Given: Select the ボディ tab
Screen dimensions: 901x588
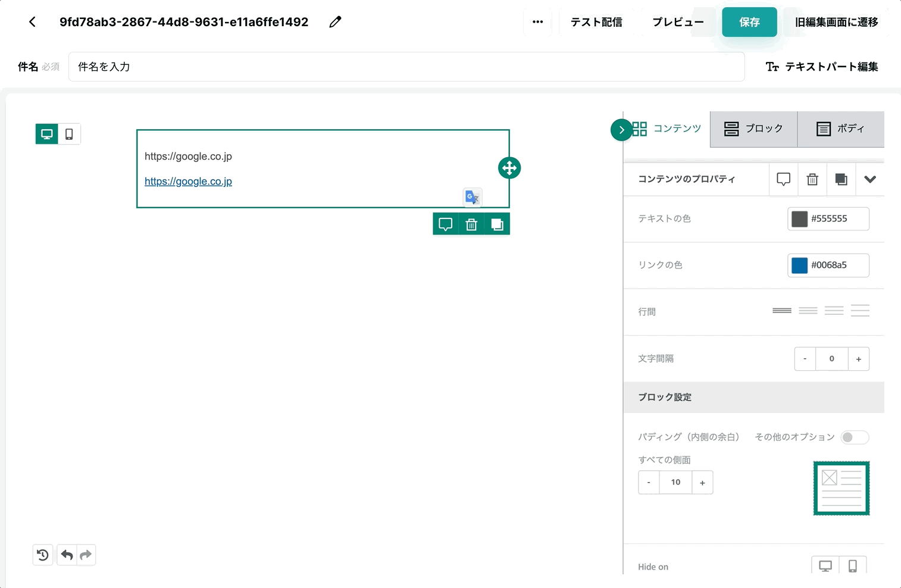Looking at the screenshot, I should (840, 129).
